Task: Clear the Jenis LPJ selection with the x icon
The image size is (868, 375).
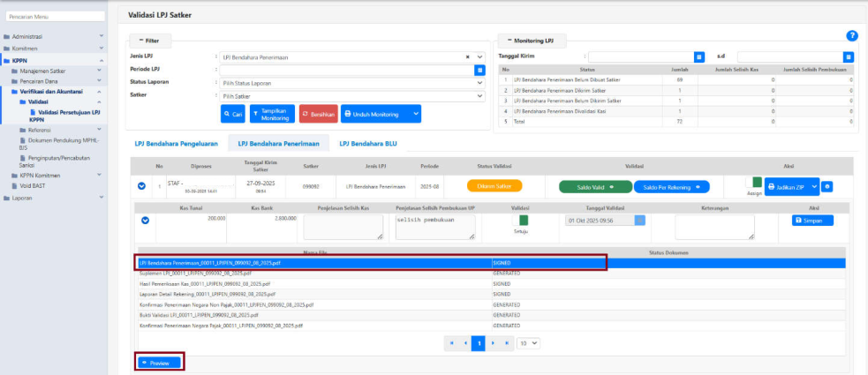Action: pyautogui.click(x=468, y=56)
